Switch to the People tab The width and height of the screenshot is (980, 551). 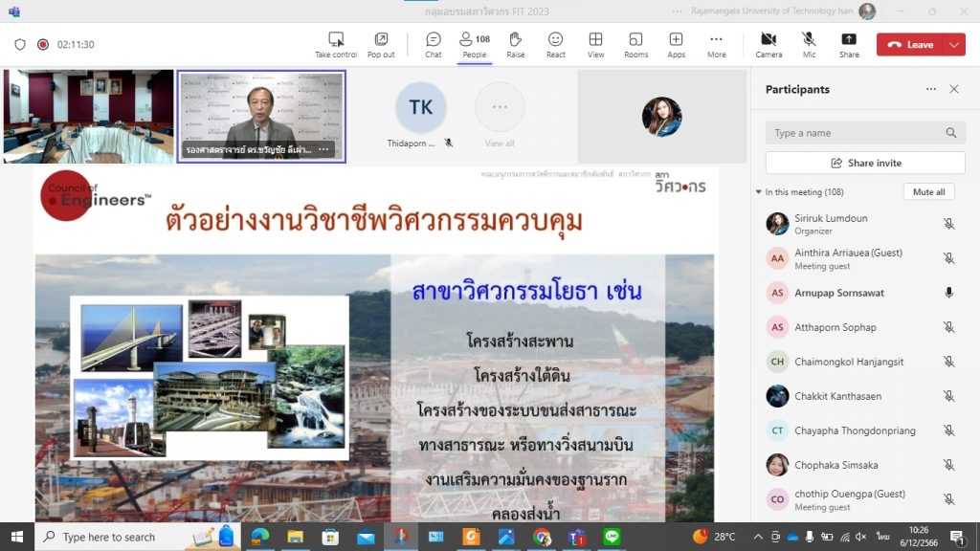(x=474, y=44)
